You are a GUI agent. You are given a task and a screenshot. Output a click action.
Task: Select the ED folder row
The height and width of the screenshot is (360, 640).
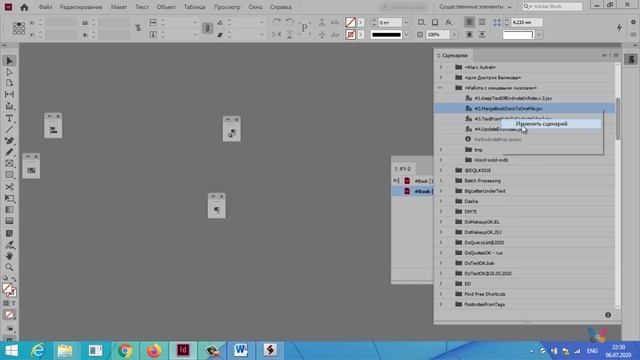524,284
